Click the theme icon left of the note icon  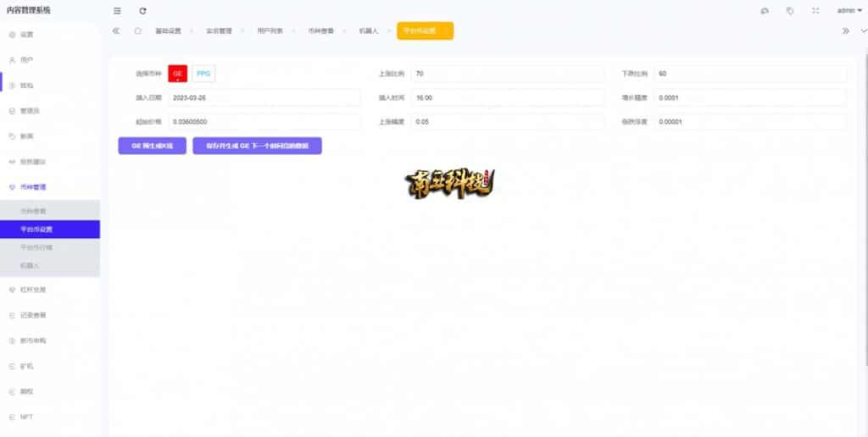(765, 10)
